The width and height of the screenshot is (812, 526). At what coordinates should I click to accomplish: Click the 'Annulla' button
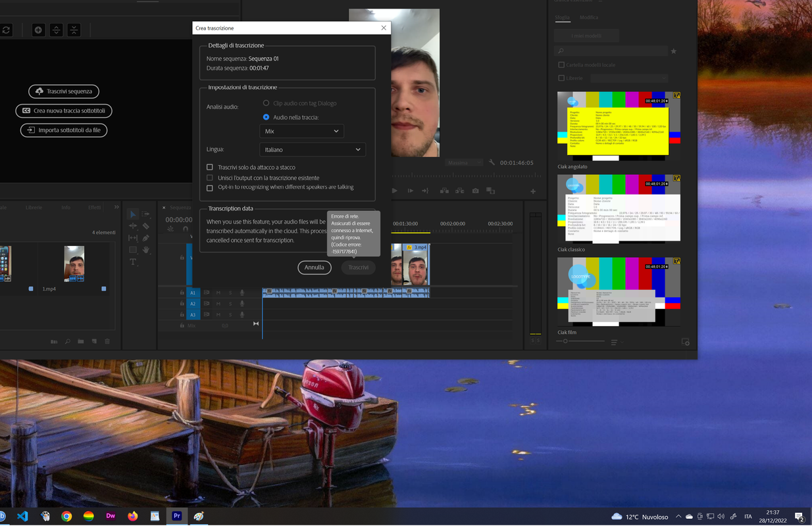coord(315,268)
